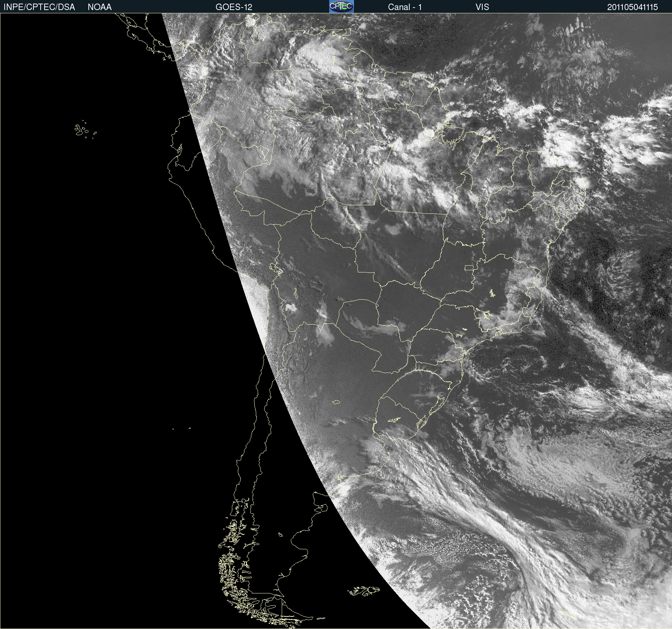672x629 pixels.
Task: Click the CPTEC logo in the header
Action: (x=341, y=6)
